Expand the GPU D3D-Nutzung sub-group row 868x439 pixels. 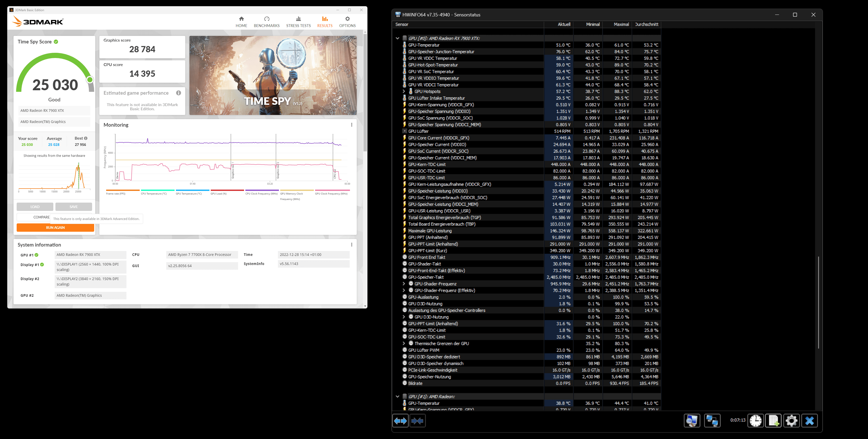pos(404,317)
